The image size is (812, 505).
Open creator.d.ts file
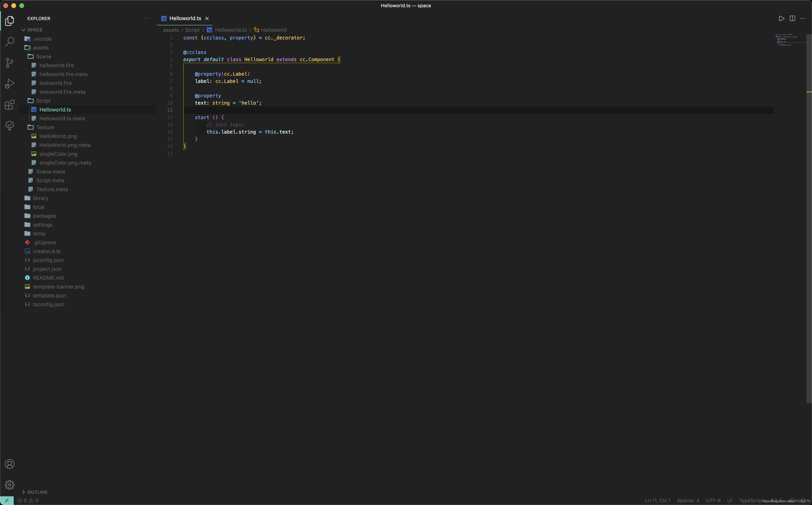47,251
